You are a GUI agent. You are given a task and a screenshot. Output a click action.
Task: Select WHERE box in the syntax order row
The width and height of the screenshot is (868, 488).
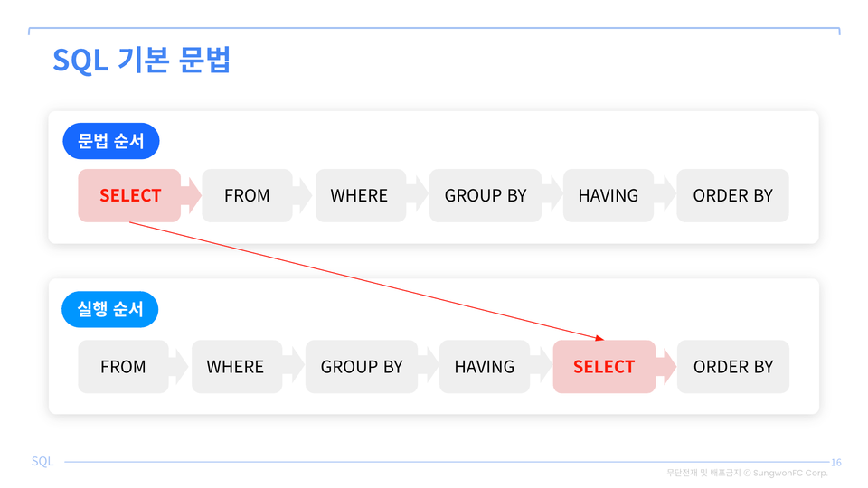tap(359, 195)
